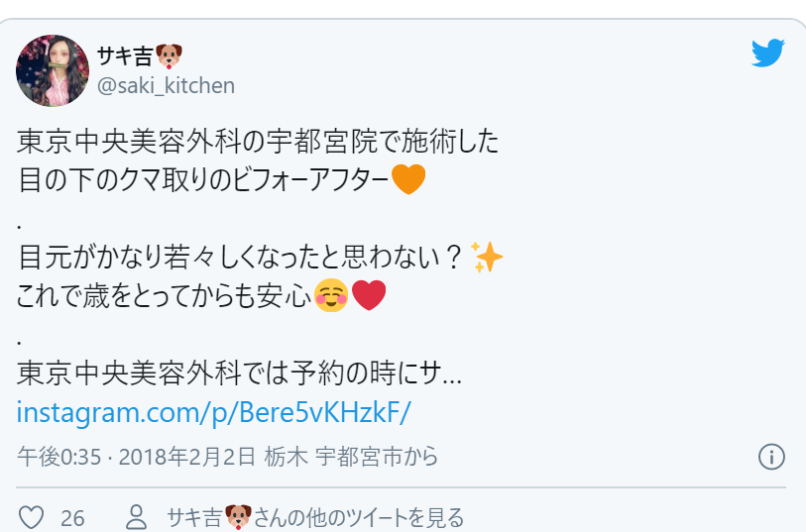This screenshot has width=806, height=532.
Task: Click the orange heart emoji in the tweet
Action: pos(408,179)
